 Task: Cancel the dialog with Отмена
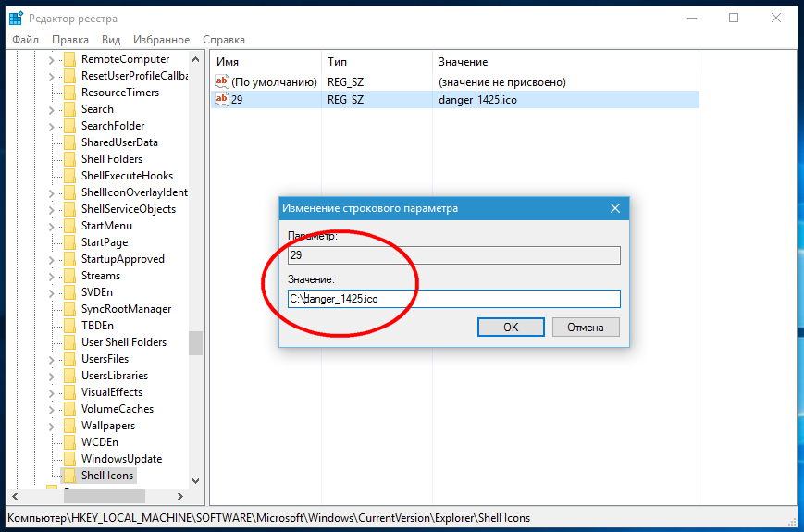tap(586, 327)
